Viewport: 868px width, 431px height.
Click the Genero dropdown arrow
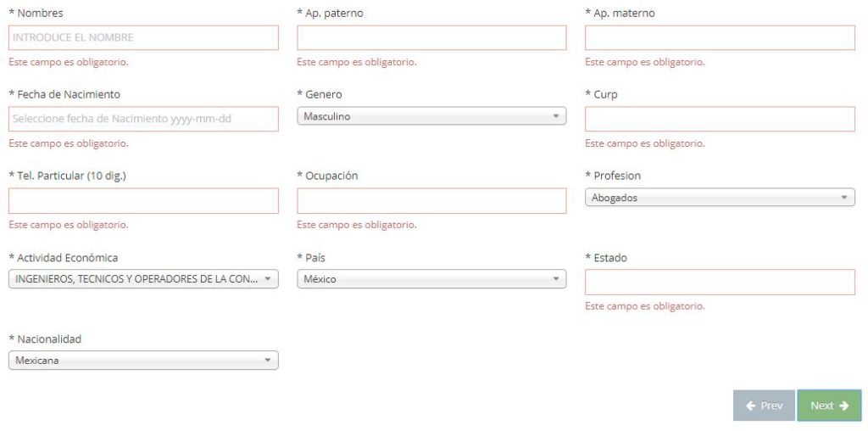[x=556, y=117]
